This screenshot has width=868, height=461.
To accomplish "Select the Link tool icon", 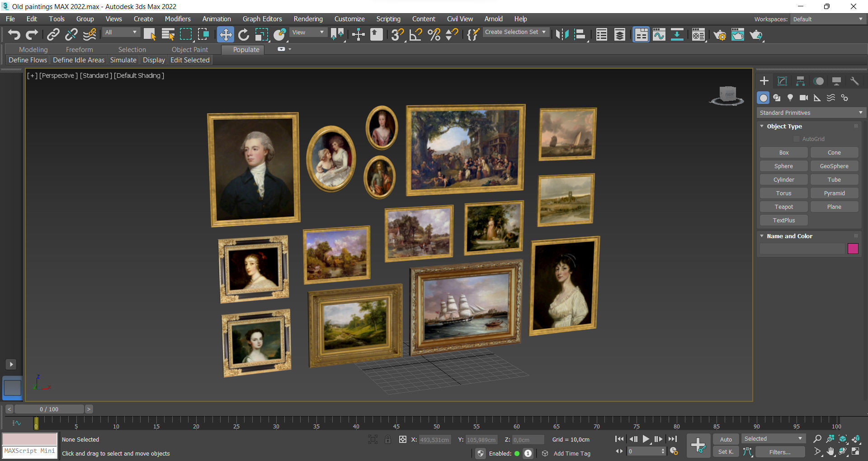I will [53, 34].
